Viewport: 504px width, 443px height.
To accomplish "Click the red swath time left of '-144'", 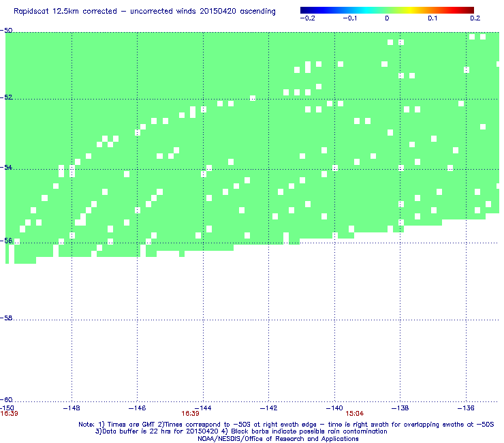I will tap(190, 414).
